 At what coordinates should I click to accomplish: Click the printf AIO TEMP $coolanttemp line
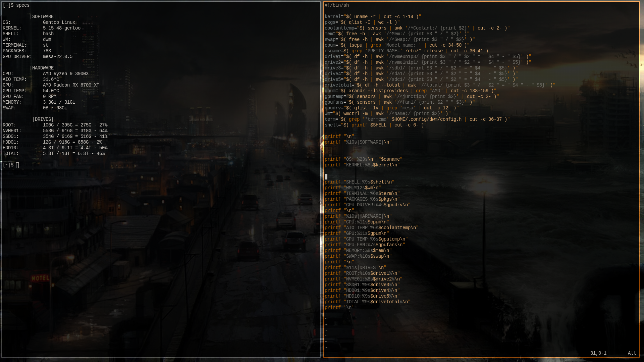pyautogui.click(x=372, y=228)
